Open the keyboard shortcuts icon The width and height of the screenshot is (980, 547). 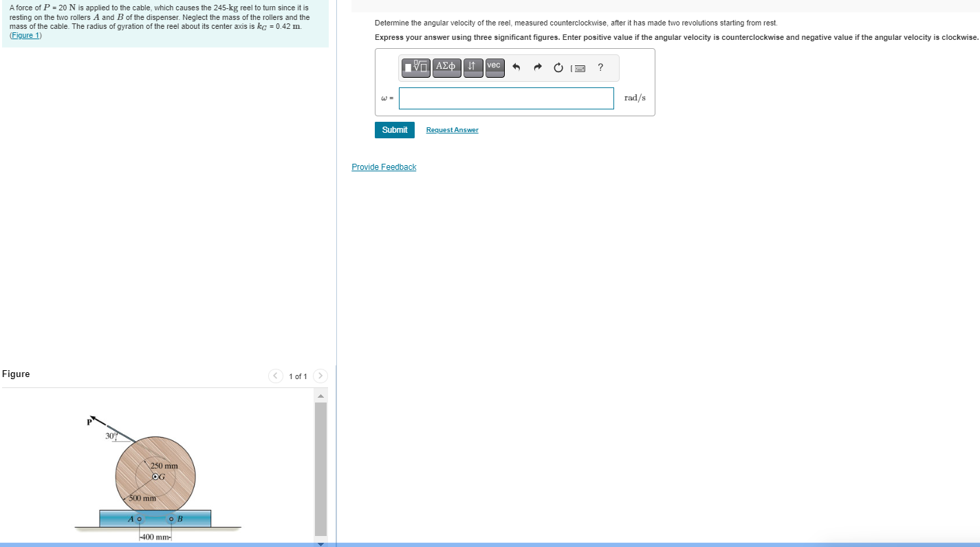point(578,67)
